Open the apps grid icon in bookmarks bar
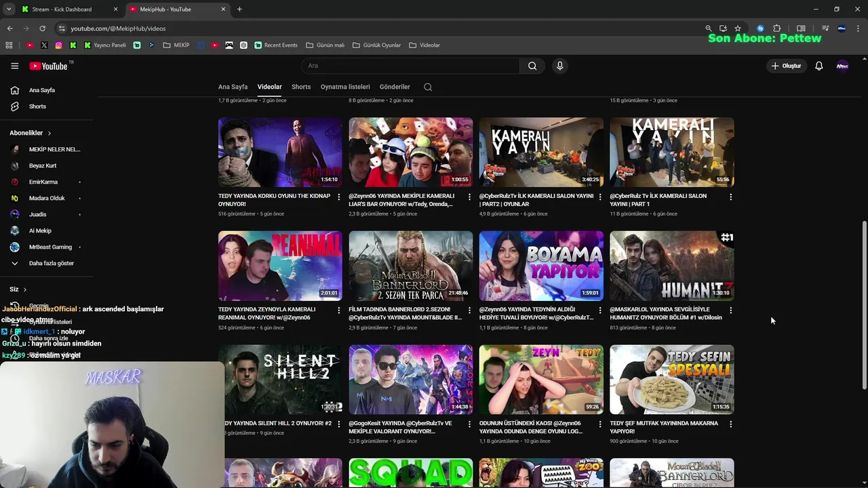This screenshot has width=868, height=488. click(9, 45)
